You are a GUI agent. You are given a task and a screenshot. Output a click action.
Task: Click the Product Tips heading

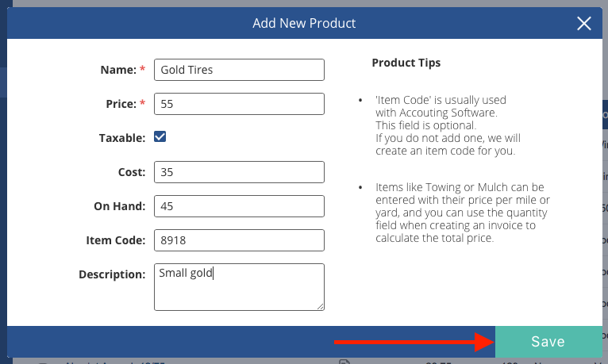406,63
